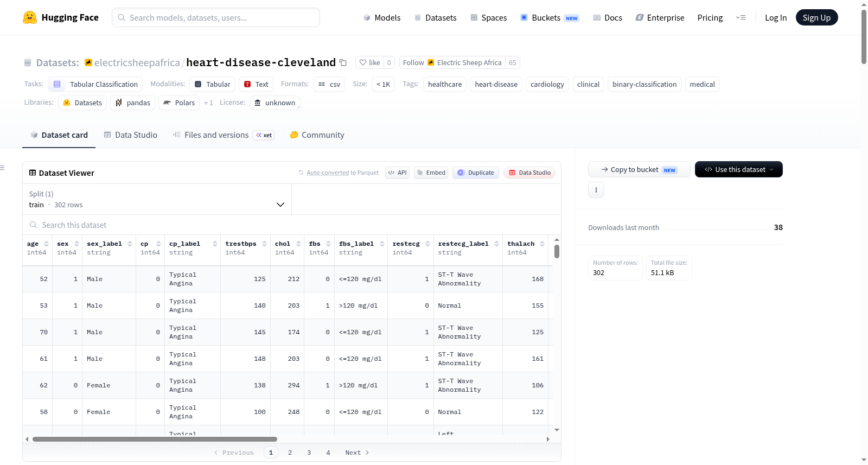Select the binary-classification tag
This screenshot has width=868, height=465.
644,84
